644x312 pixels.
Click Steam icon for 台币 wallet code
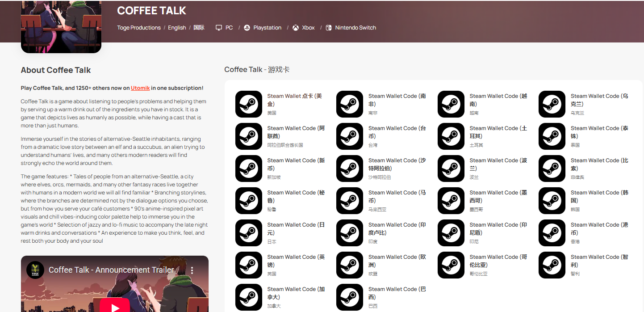tap(350, 136)
